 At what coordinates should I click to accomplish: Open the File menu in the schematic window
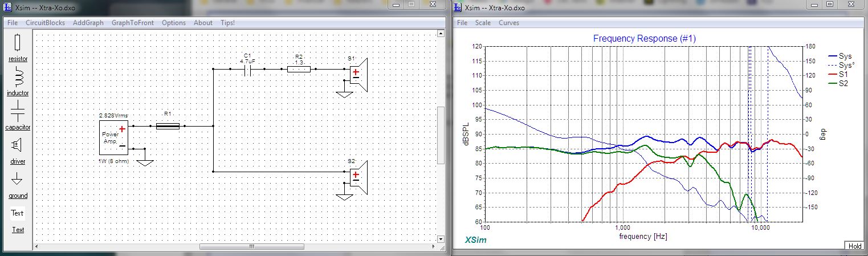click(x=13, y=23)
